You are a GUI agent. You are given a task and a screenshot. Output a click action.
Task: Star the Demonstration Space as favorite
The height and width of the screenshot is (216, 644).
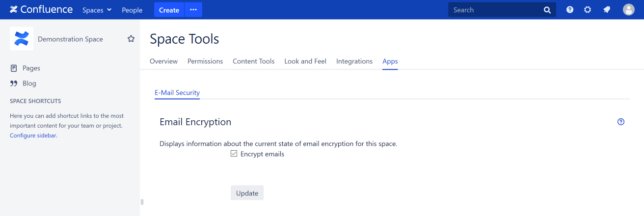(131, 39)
